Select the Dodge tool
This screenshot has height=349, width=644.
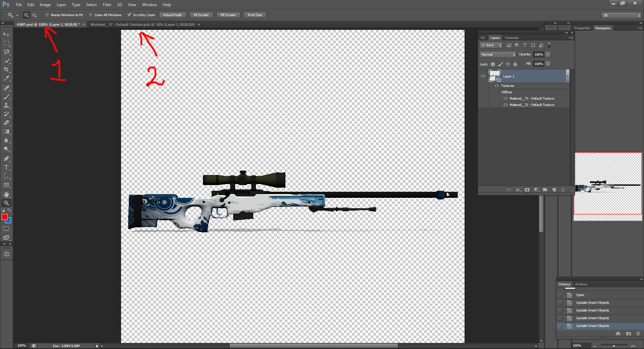[x=6, y=149]
